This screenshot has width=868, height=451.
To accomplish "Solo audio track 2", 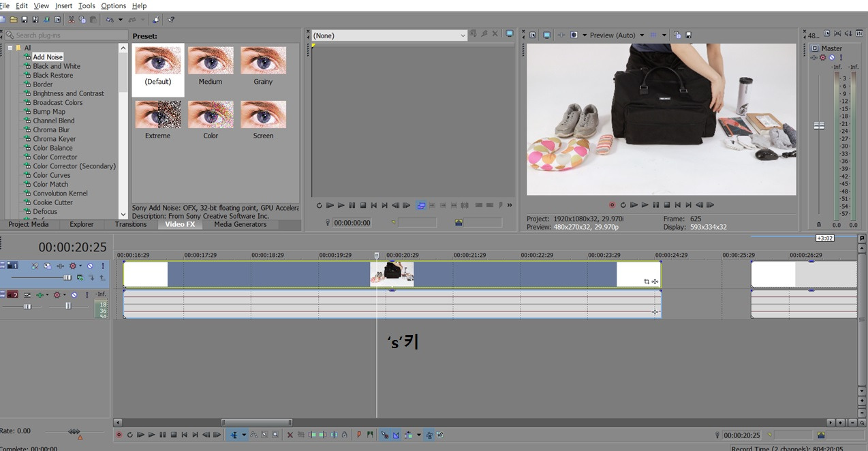I will (x=87, y=295).
